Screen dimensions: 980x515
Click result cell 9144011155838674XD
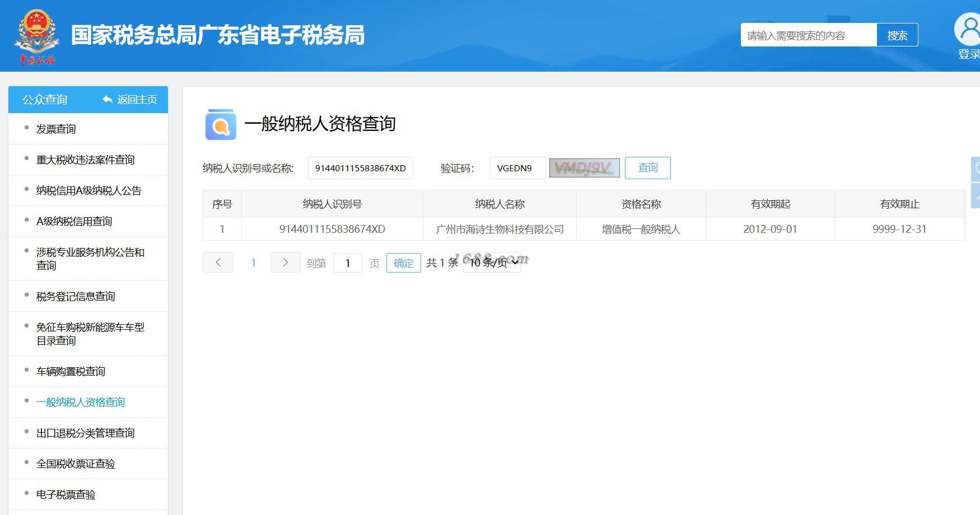332,229
